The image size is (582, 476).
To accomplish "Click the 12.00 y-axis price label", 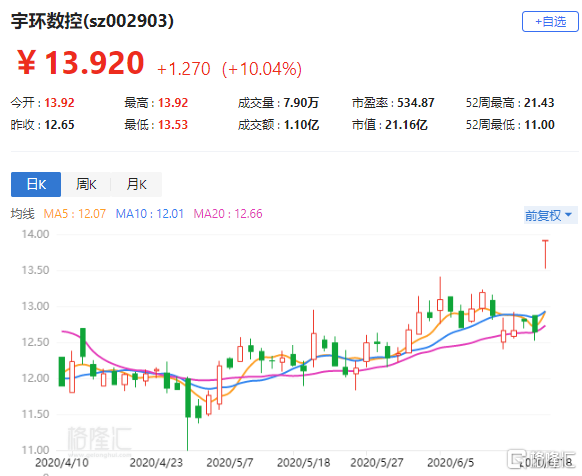I will tap(35, 378).
